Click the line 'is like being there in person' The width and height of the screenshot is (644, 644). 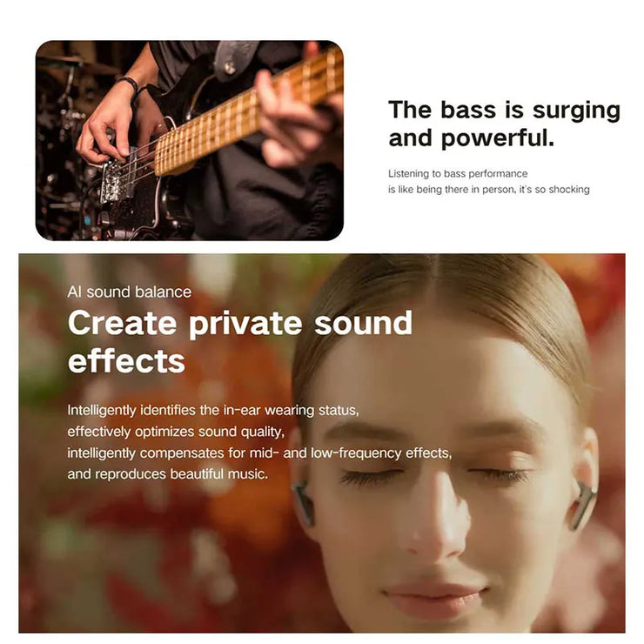pos(489,190)
